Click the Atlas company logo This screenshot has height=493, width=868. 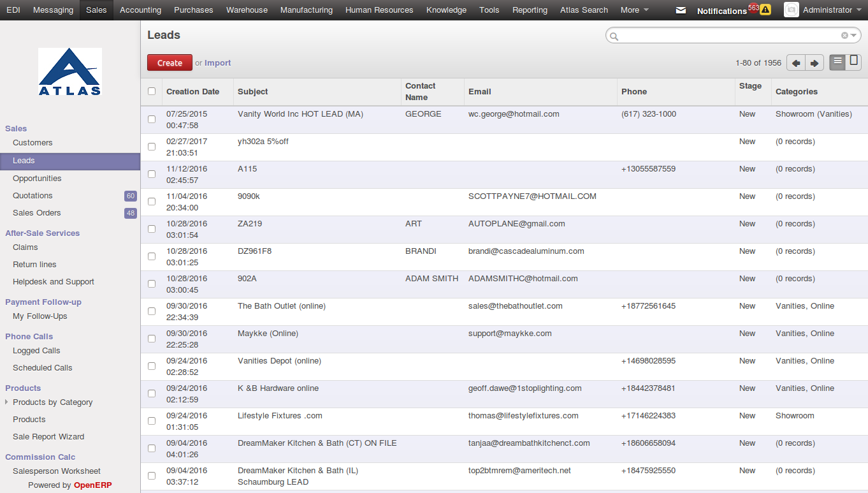click(70, 72)
